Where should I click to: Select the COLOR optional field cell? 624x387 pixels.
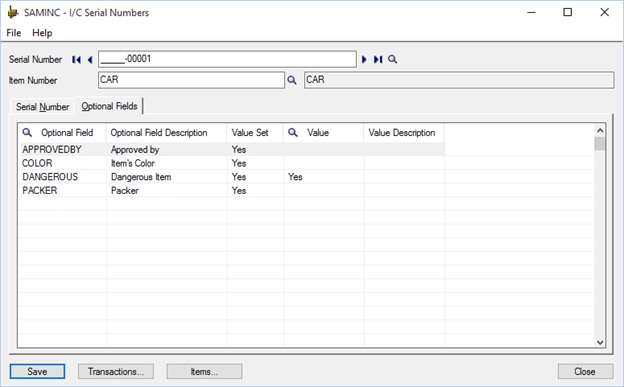[62, 163]
